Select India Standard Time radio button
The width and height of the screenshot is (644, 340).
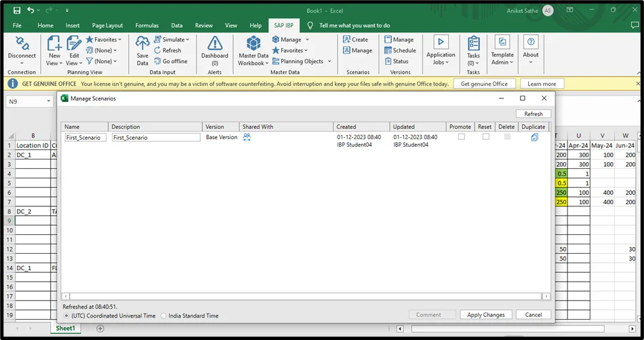point(163,316)
